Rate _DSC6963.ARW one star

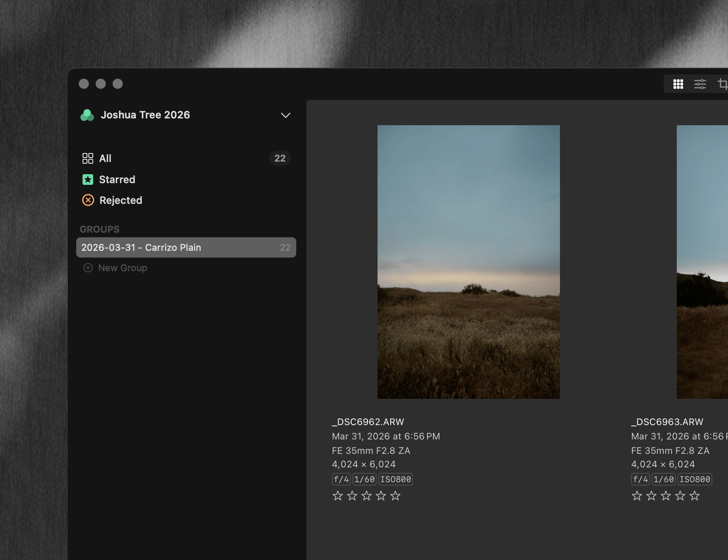point(637,496)
